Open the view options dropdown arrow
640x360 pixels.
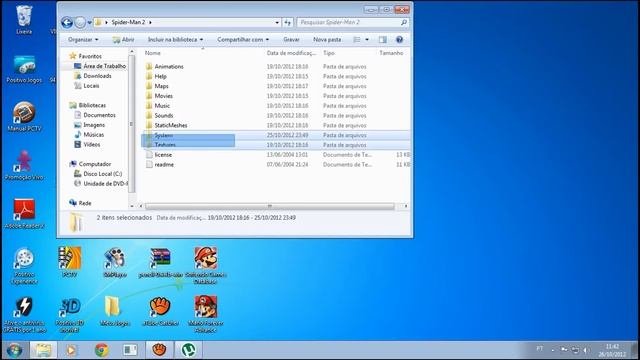click(367, 40)
